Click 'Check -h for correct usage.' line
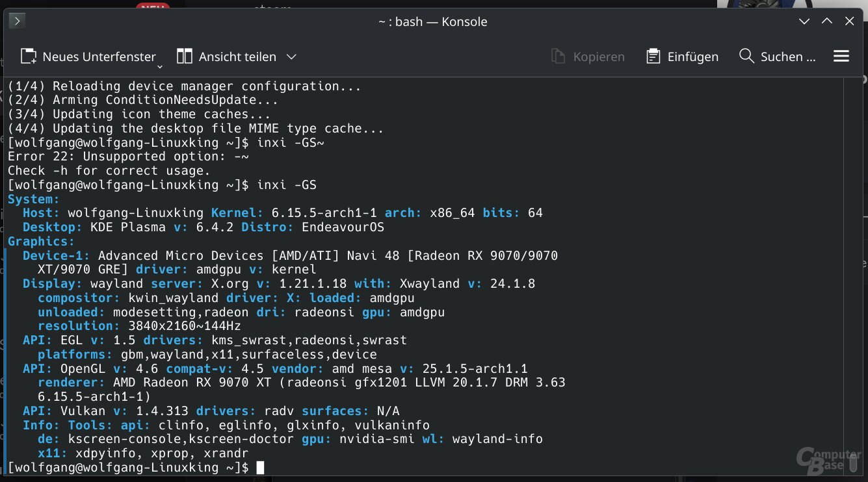Screen dimensions: 868x482 click(x=109, y=171)
